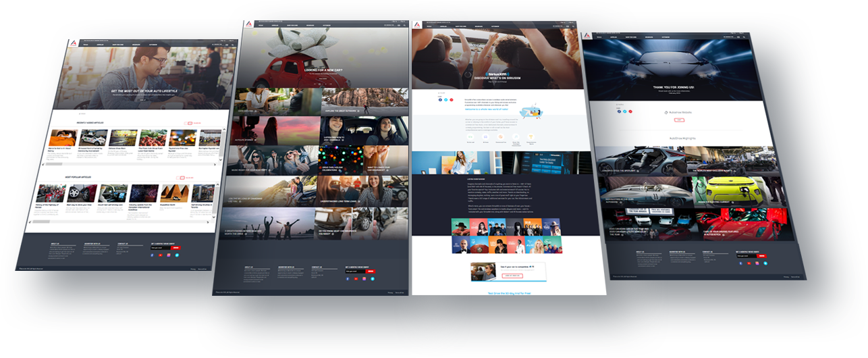The height and width of the screenshot is (358, 868).
Task: Click hero button under Get The Most Out headline
Action: tap(144, 100)
